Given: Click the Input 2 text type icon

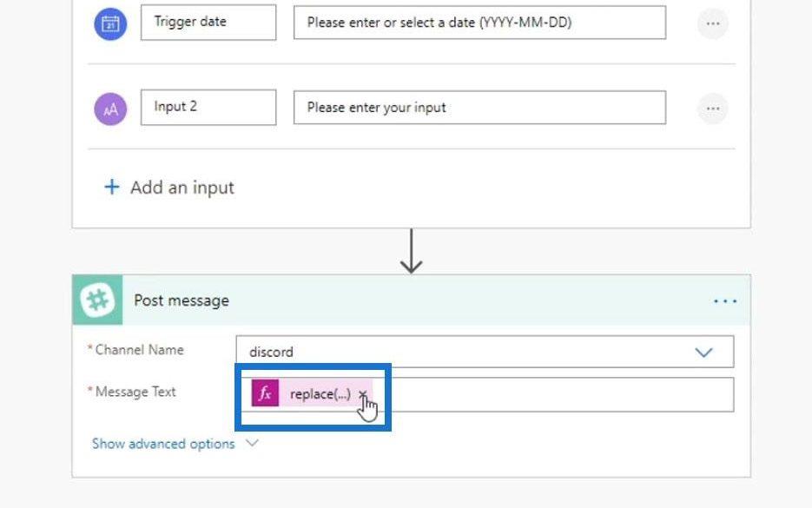Looking at the screenshot, I should (x=110, y=109).
